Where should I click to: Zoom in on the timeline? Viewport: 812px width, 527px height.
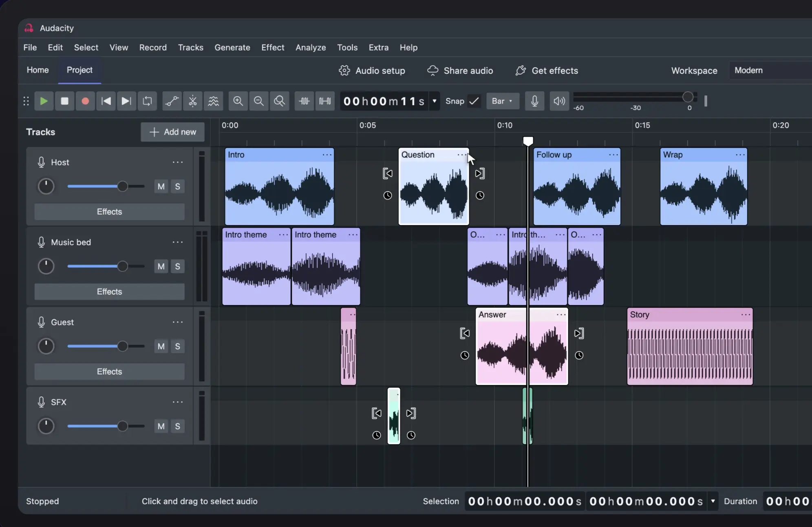(238, 101)
